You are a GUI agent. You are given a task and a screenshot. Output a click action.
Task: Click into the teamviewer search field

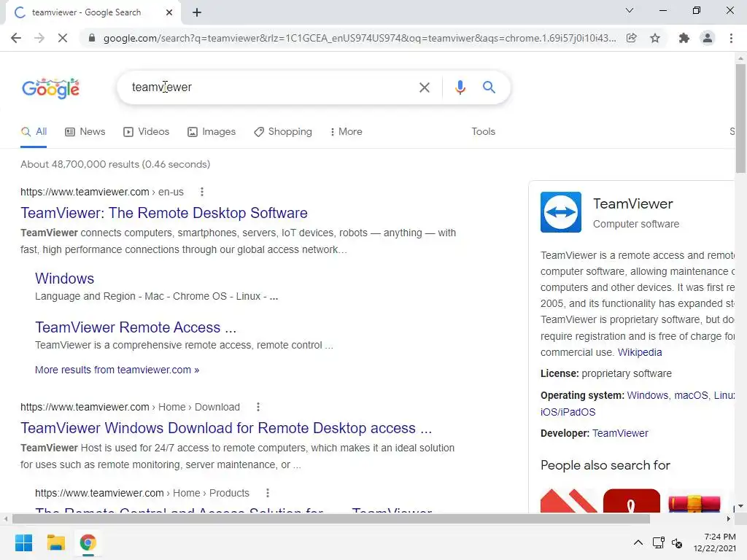pos(267,87)
